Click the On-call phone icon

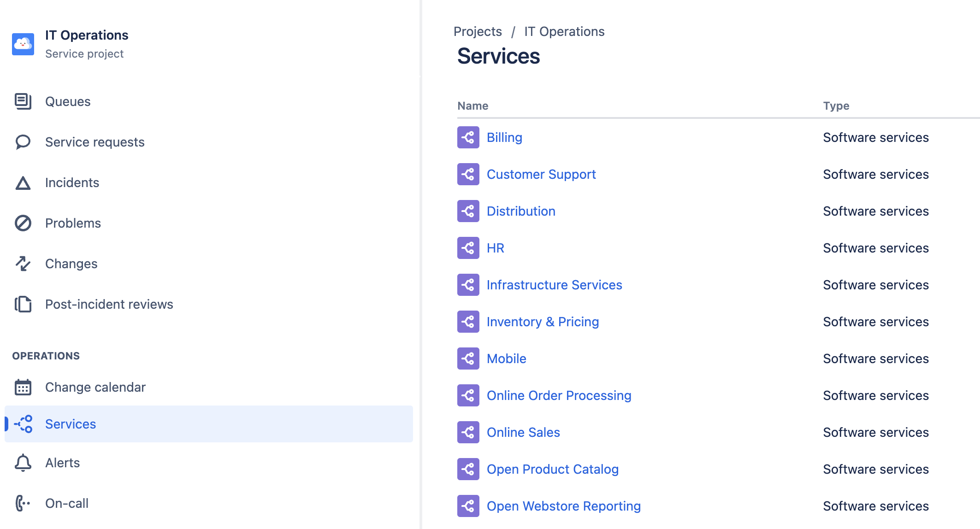click(23, 503)
